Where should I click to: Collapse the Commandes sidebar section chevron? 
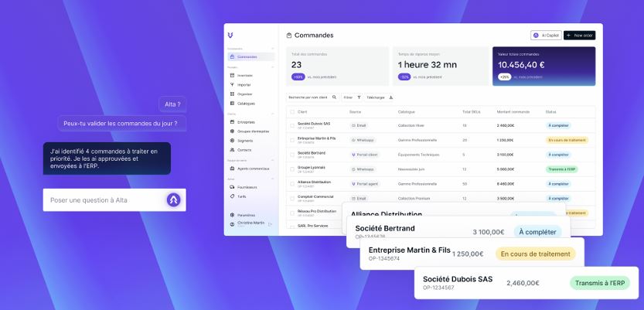point(272,49)
